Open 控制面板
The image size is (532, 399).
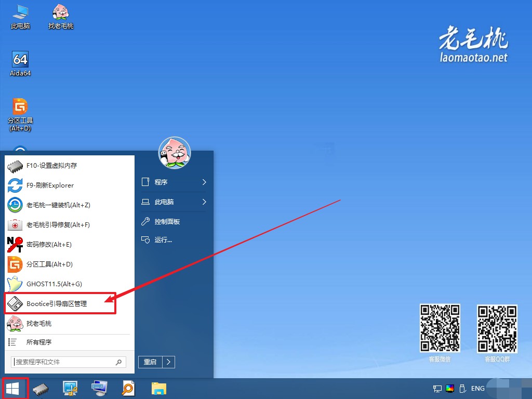pos(174,221)
